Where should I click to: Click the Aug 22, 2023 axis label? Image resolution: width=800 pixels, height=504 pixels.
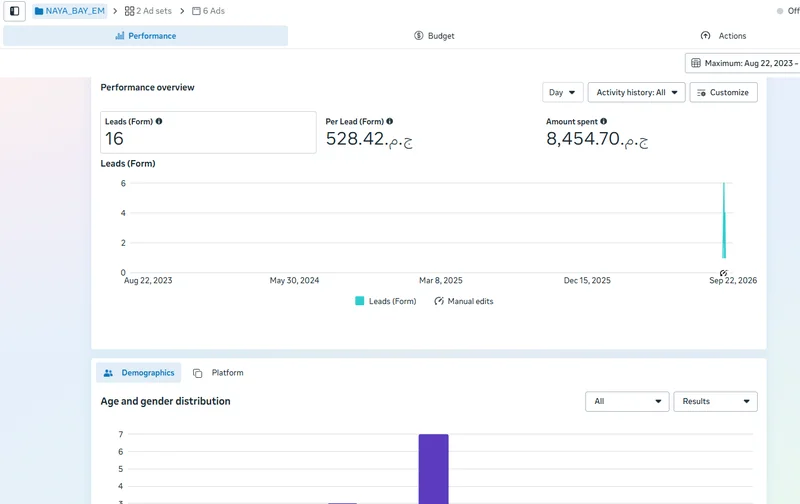click(x=148, y=280)
